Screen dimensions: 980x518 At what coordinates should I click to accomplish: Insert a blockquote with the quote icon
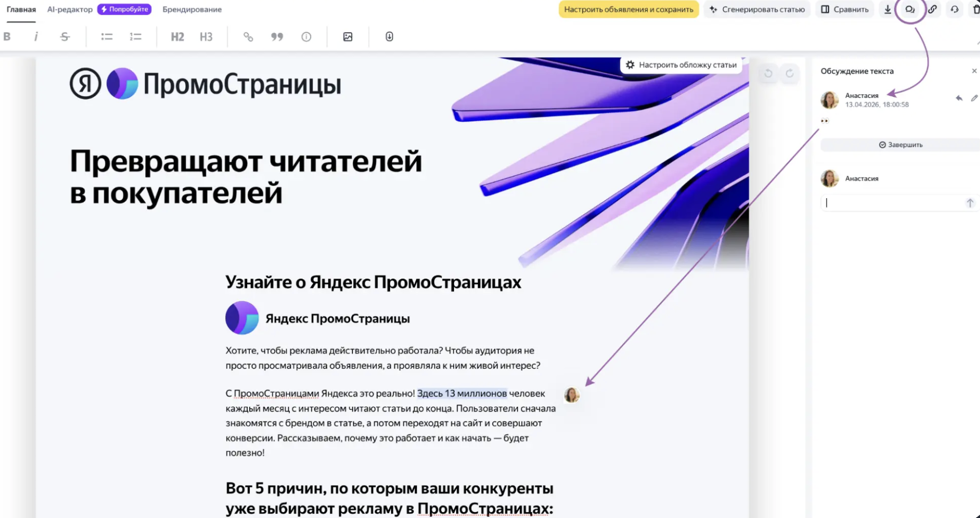point(277,37)
